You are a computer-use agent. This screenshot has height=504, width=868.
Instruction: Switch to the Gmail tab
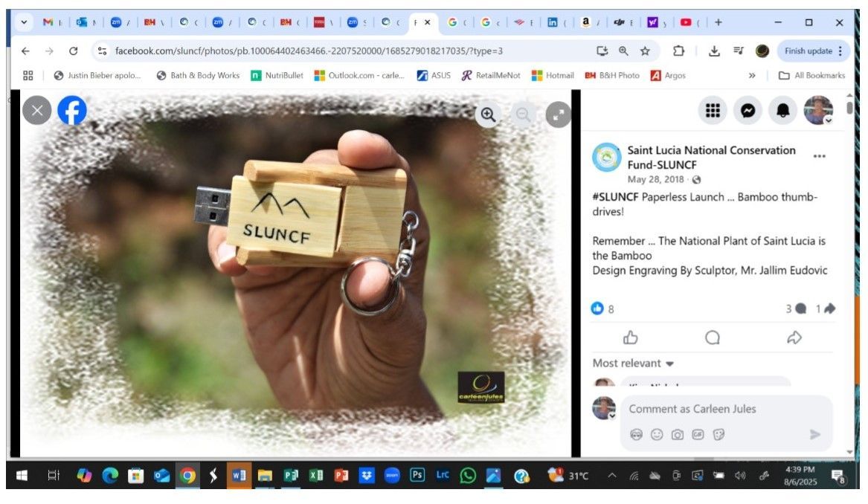pos(52,22)
